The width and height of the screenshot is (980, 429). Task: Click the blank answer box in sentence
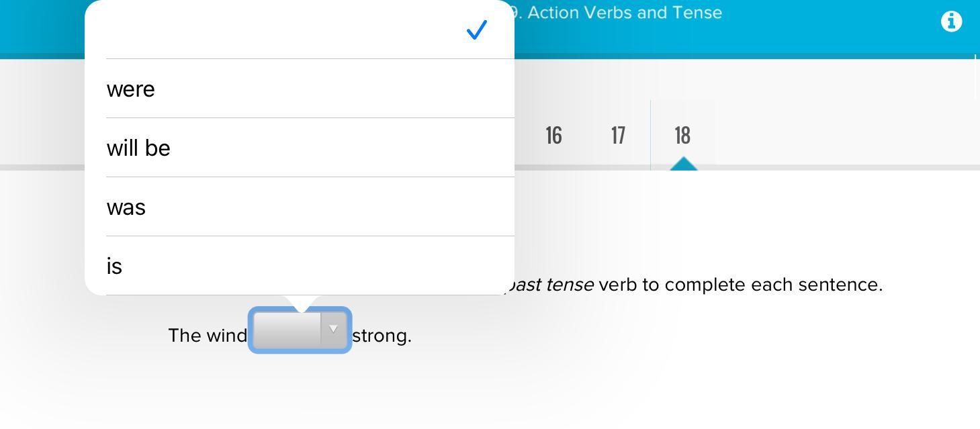(287, 330)
